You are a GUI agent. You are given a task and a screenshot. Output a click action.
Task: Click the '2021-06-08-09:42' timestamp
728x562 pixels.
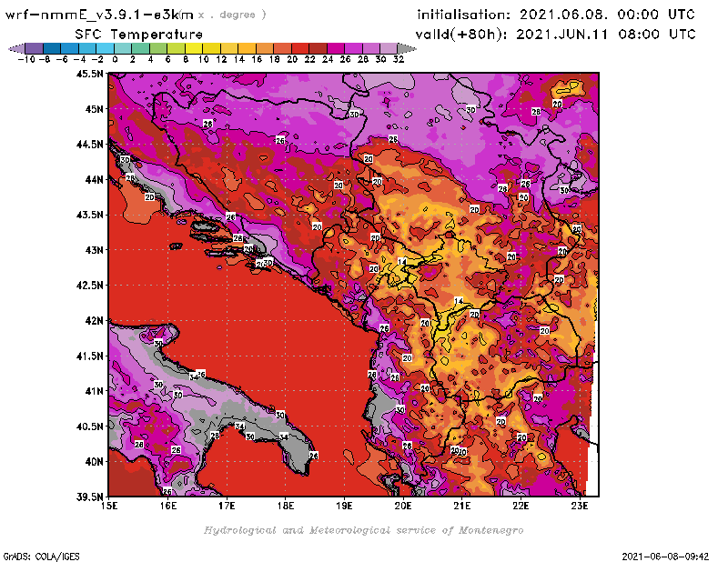pos(665,557)
